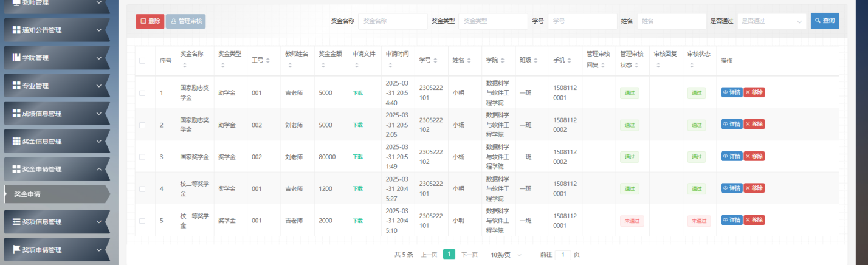Screen dimensions: 868x265
Task: Expand 通知公告管理 using its chevron
Action: pos(99,30)
